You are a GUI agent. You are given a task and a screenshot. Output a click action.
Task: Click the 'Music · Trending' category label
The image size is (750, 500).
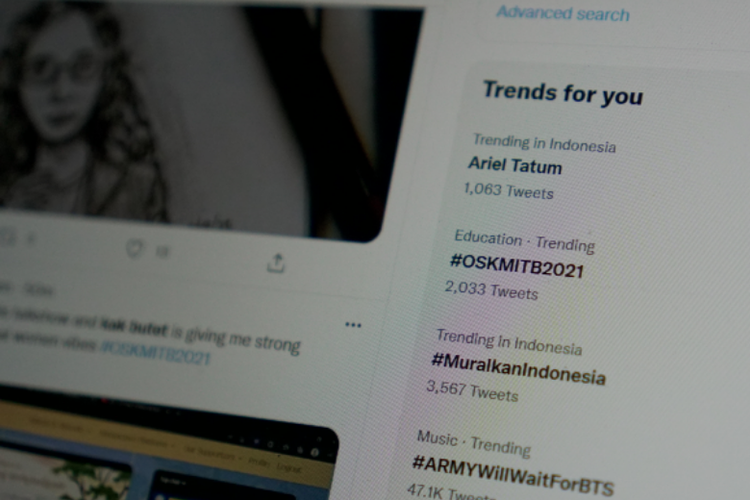pyautogui.click(x=474, y=443)
